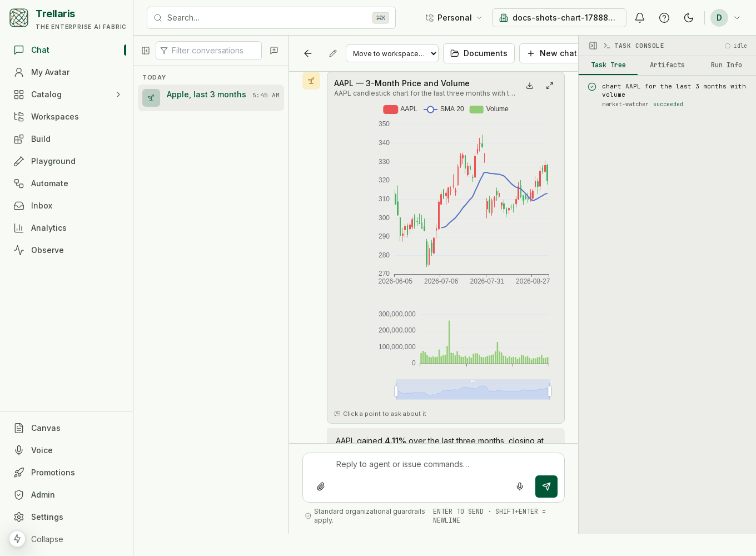Open My Avatar page
Image resolution: width=756 pixels, height=556 pixels.
tap(67, 72)
